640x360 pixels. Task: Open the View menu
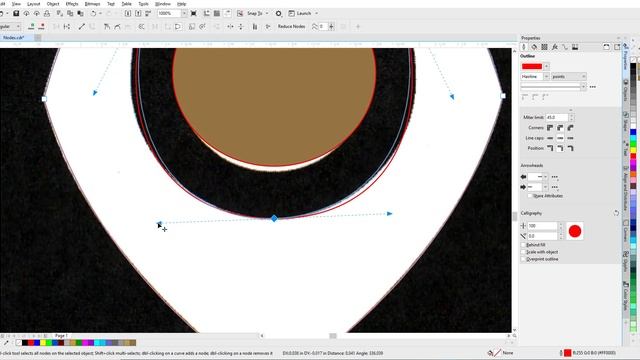tap(16, 4)
